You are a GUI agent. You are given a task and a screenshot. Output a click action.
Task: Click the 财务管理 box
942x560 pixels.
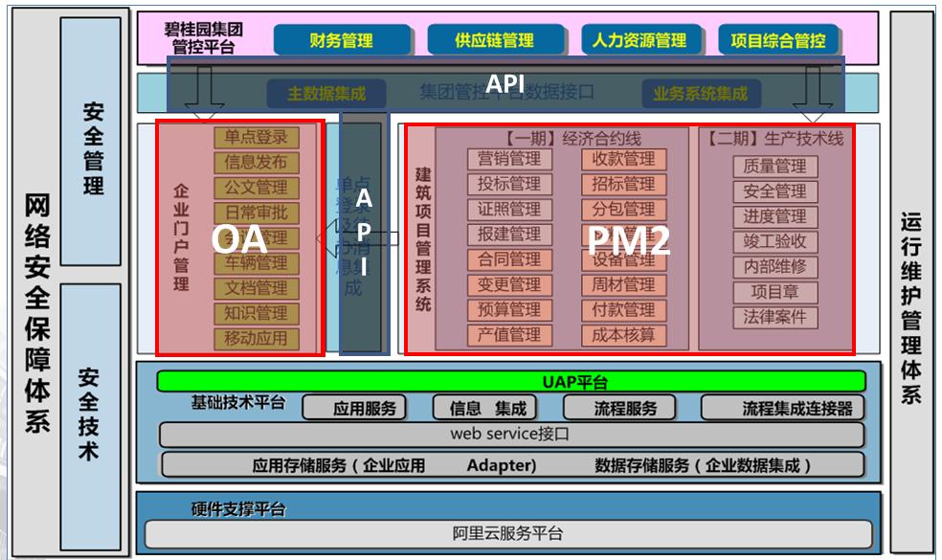point(342,40)
